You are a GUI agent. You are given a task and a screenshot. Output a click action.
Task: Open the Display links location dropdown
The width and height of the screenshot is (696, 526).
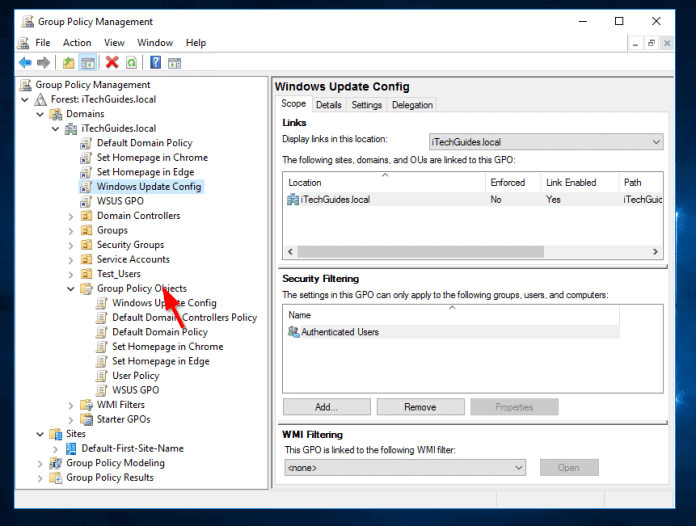point(546,142)
